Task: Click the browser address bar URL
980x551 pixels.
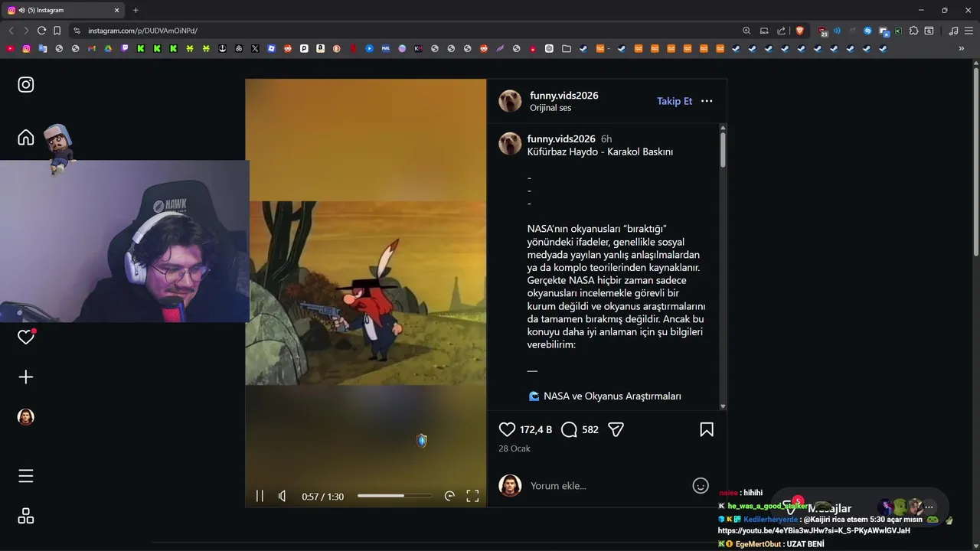Action: 142,31
